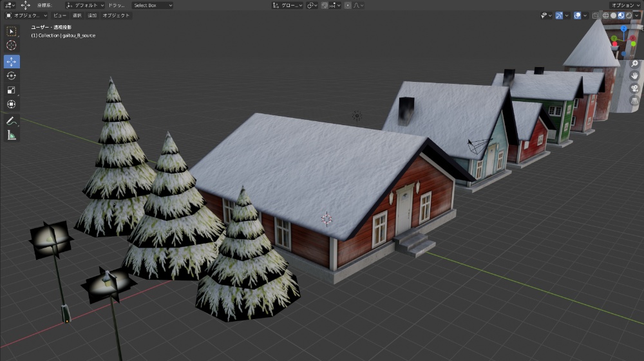
Task: Open the snapping options dropdown
Action: pyautogui.click(x=335, y=5)
